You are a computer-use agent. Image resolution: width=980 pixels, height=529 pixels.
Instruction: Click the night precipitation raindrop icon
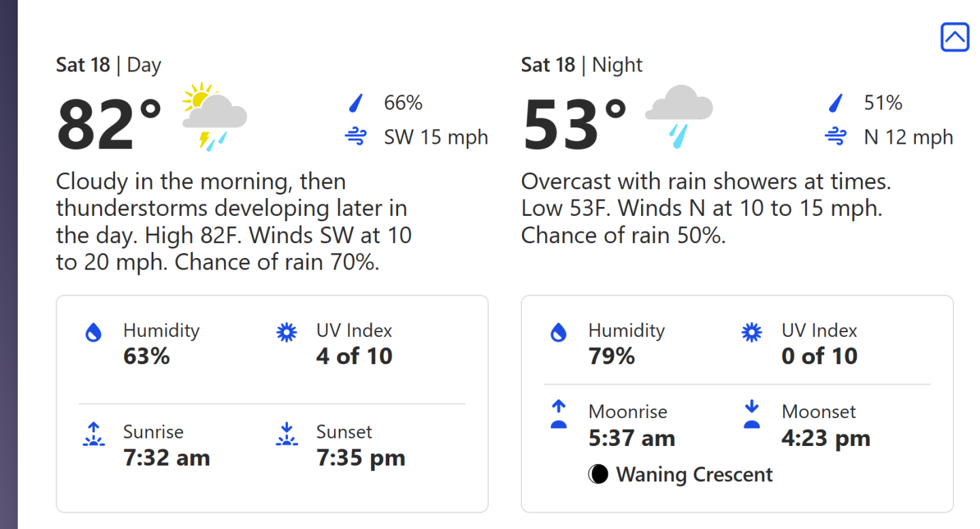click(x=836, y=103)
